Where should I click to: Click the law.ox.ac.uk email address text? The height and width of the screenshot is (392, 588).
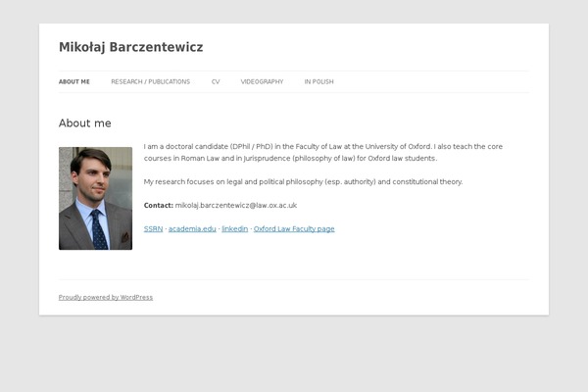(x=236, y=206)
